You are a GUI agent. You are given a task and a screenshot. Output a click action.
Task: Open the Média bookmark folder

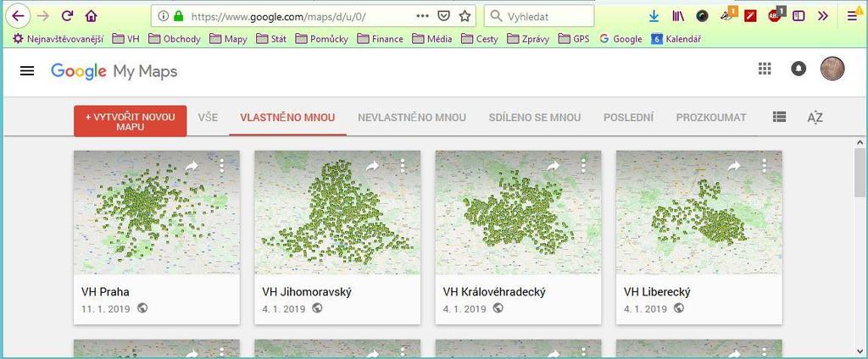tap(431, 39)
